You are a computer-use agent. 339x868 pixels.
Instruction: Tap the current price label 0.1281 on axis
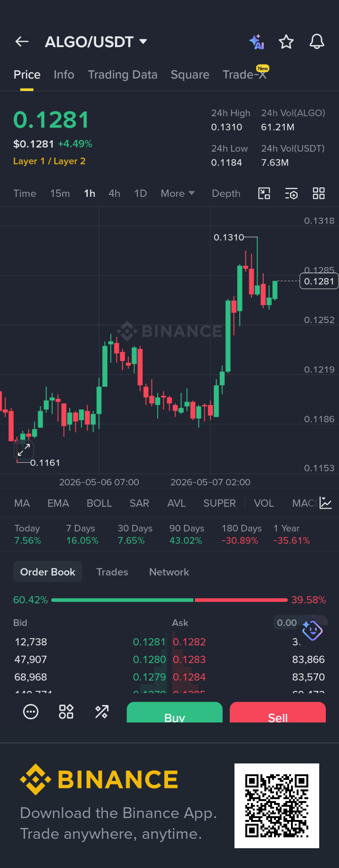click(319, 281)
